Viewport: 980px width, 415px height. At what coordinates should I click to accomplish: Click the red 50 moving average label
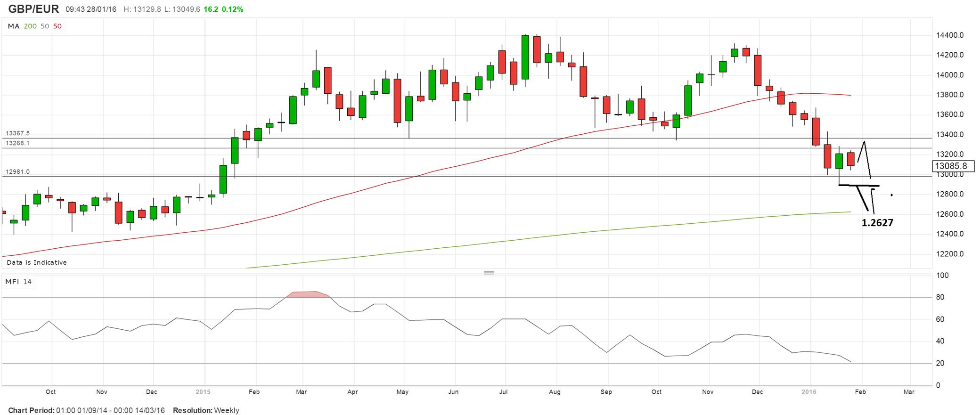click(57, 26)
